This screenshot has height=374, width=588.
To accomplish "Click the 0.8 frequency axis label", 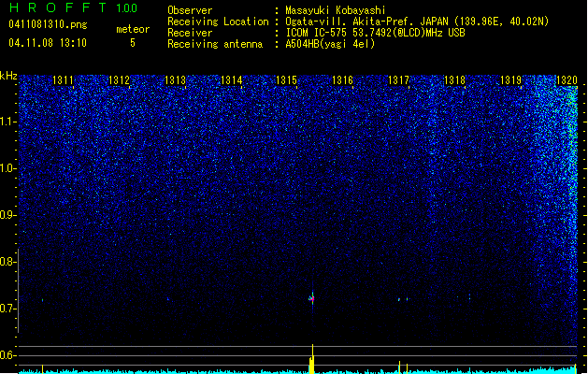I will click(7, 262).
